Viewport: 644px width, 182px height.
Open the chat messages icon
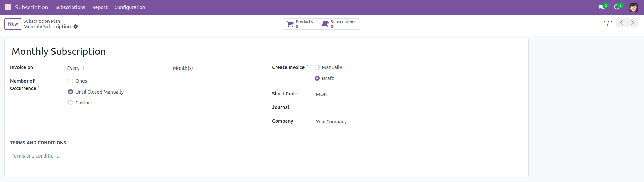click(x=601, y=7)
